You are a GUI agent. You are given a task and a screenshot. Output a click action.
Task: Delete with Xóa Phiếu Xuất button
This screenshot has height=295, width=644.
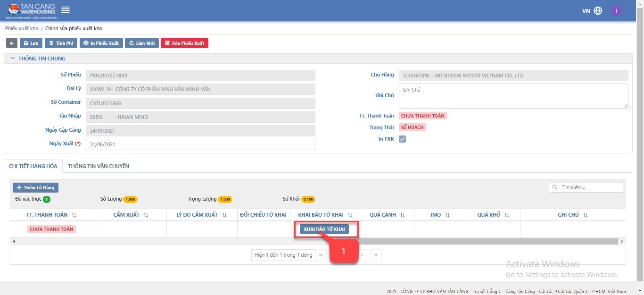point(184,43)
